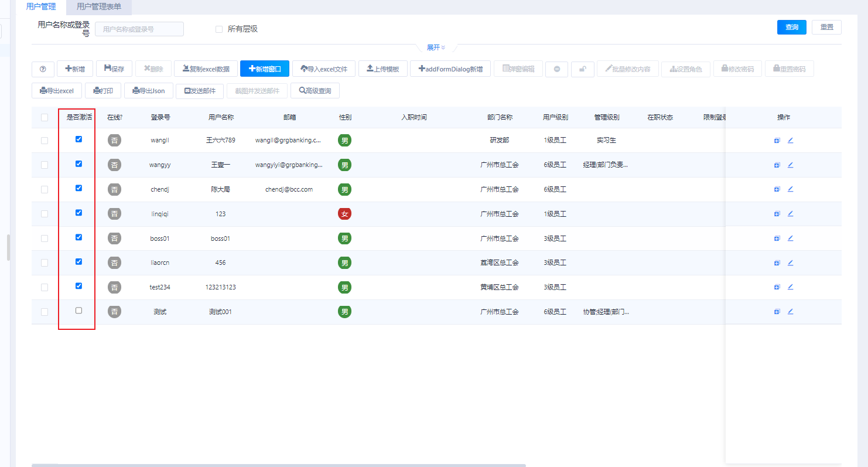Viewport: 868px width, 467px height.
Task: Select the row checkbox for wangyy
Action: click(x=45, y=165)
